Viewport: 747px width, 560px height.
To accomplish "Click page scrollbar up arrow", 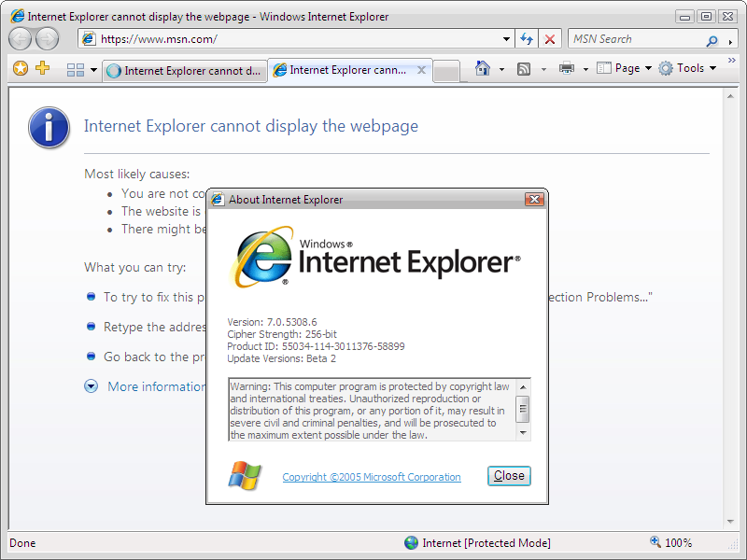I will [x=730, y=96].
